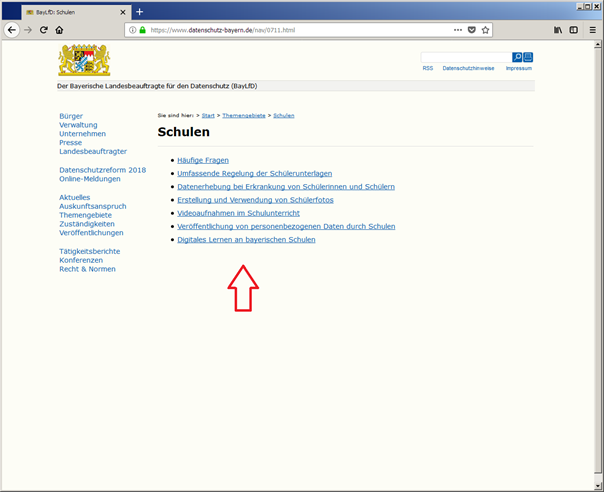The height and width of the screenshot is (492, 604).
Task: Click the Themengebiete breadcrumb link
Action: click(x=244, y=116)
